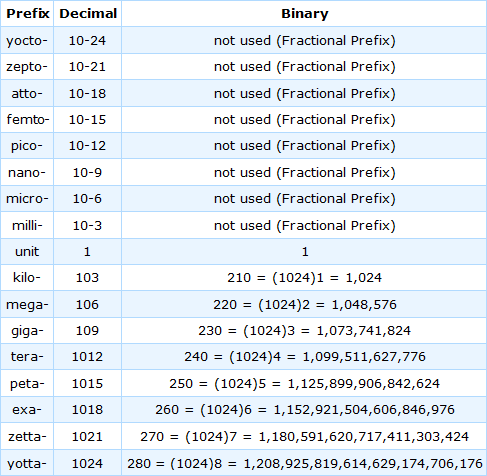Select the yotta- prefix cell
The height and width of the screenshot is (476, 487).
tap(27, 463)
